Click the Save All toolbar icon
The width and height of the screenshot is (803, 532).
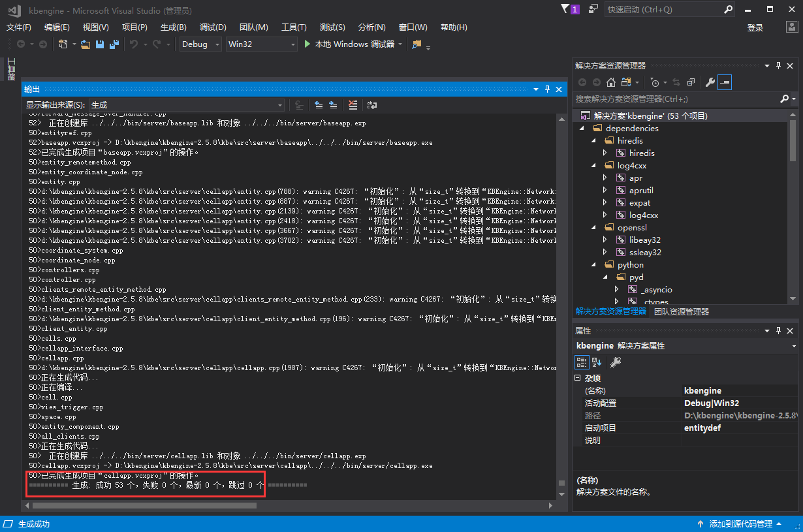click(x=114, y=44)
